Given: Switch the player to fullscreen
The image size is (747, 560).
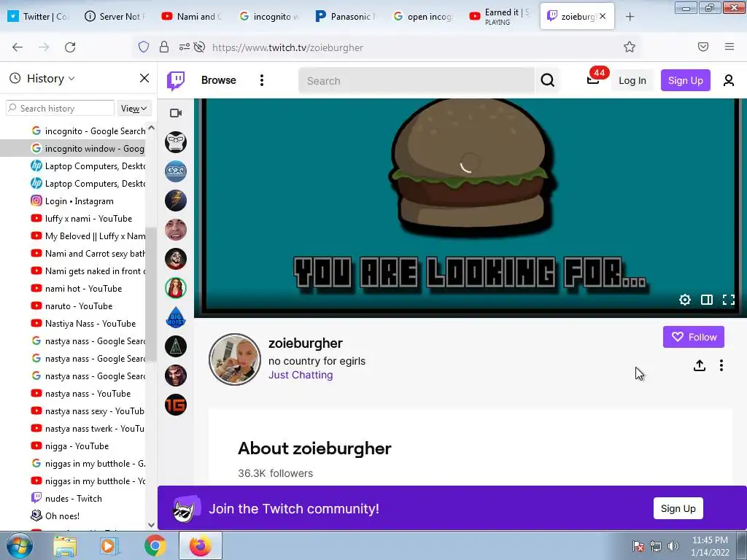Looking at the screenshot, I should pyautogui.click(x=729, y=300).
